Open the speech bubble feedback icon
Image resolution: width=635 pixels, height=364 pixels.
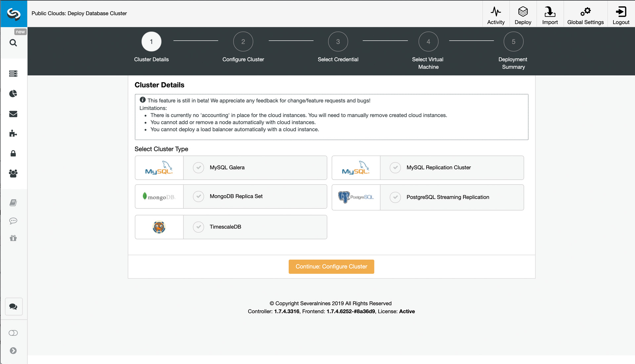point(13,221)
